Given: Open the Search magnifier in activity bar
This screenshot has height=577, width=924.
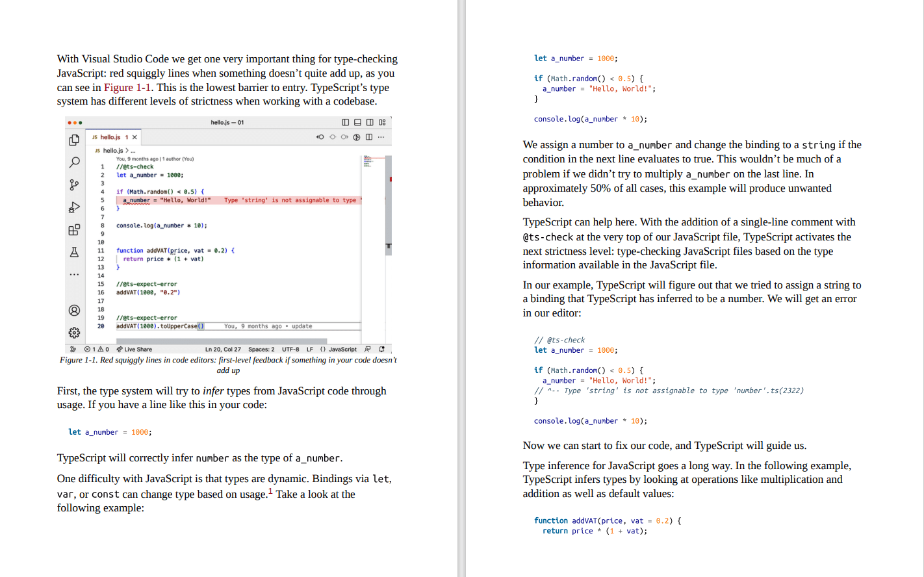Looking at the screenshot, I should tap(74, 162).
